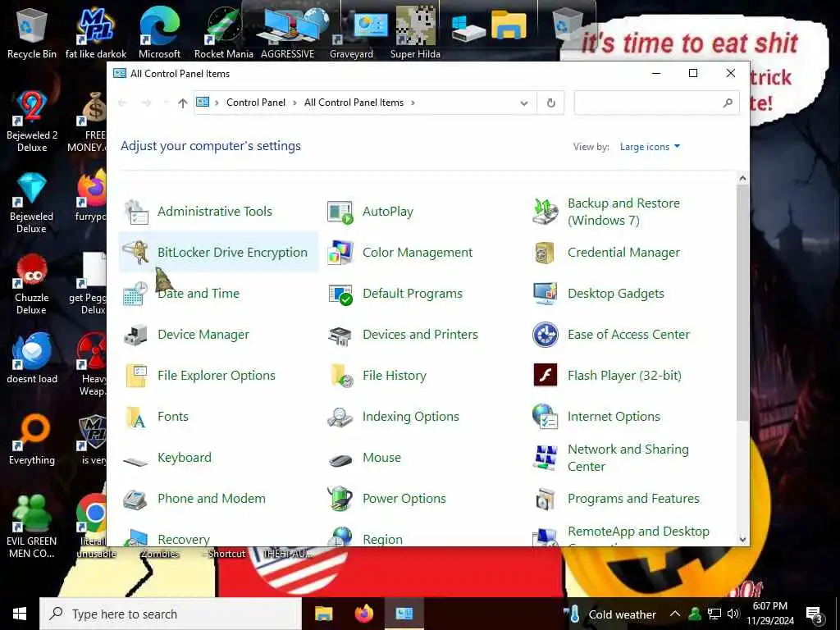The image size is (840, 630).
Task: Click RemoteApp and Desktop link
Action: point(638,532)
